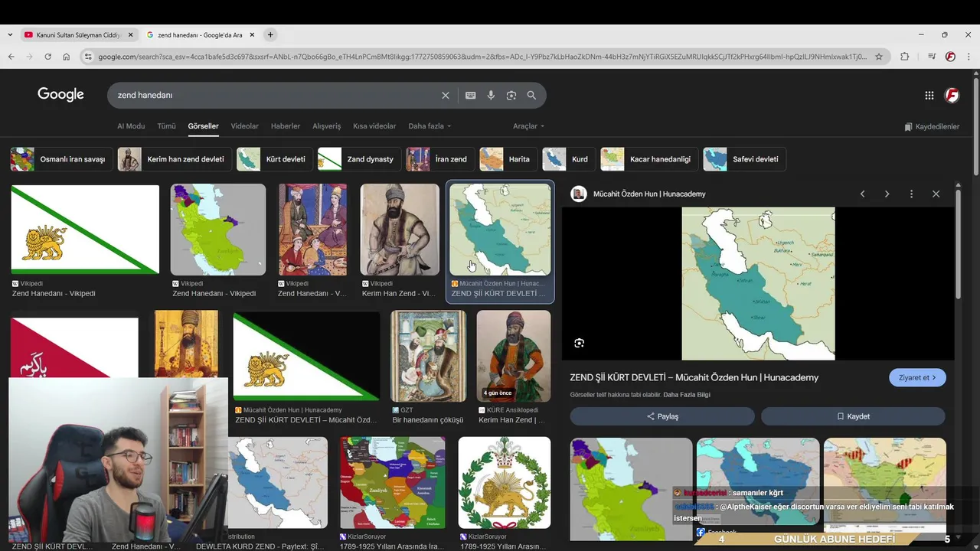Viewport: 980px width, 551px height.
Task: Switch to the Alışveriş tab
Action: click(327, 126)
